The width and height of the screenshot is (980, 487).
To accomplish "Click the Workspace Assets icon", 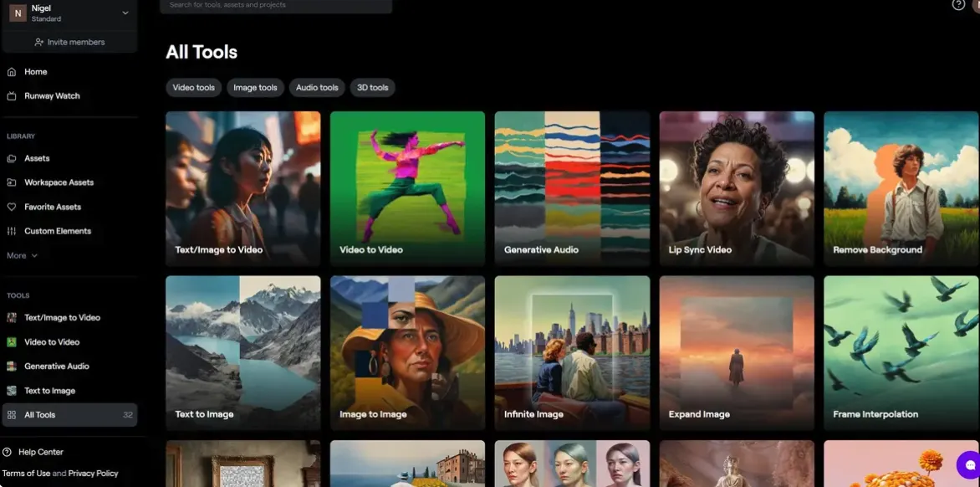I will pyautogui.click(x=11, y=182).
